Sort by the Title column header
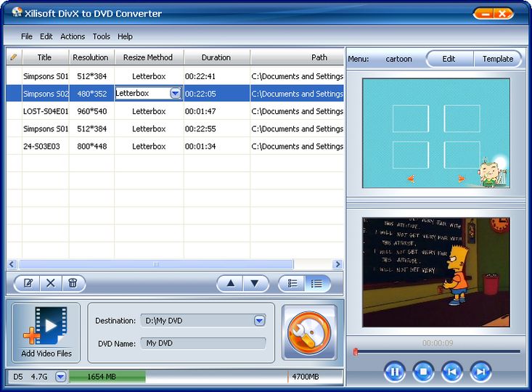This screenshot has width=532, height=392. tap(45, 57)
